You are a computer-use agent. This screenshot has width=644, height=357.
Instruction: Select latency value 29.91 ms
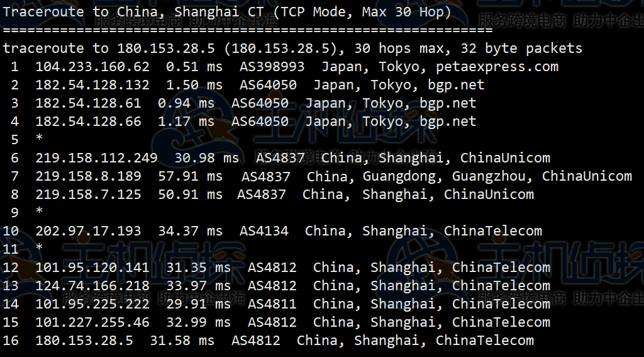[x=198, y=304]
